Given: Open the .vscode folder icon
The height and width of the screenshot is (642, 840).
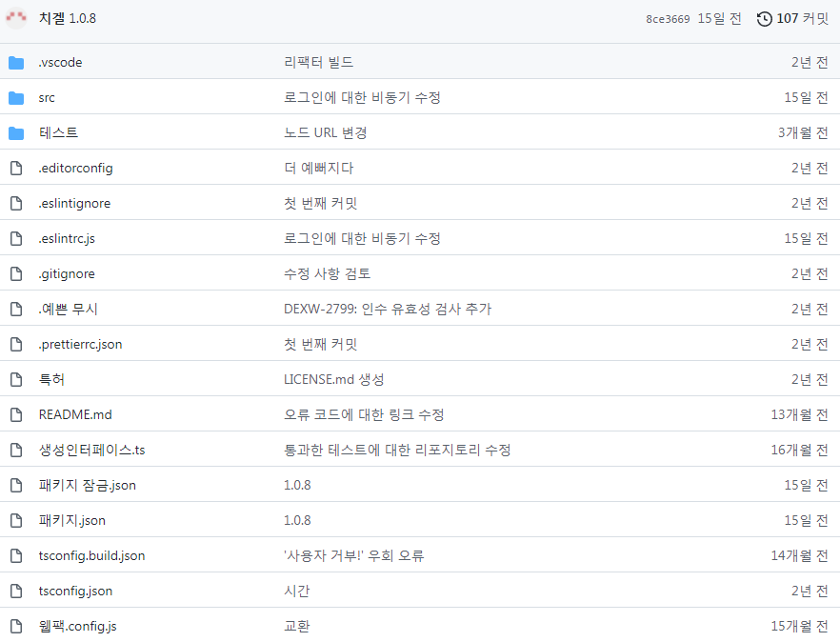Looking at the screenshot, I should pos(16,63).
